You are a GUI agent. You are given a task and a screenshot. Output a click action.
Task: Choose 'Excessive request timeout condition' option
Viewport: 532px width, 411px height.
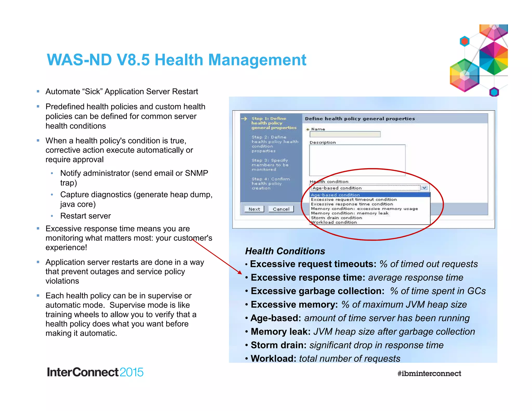click(354, 200)
